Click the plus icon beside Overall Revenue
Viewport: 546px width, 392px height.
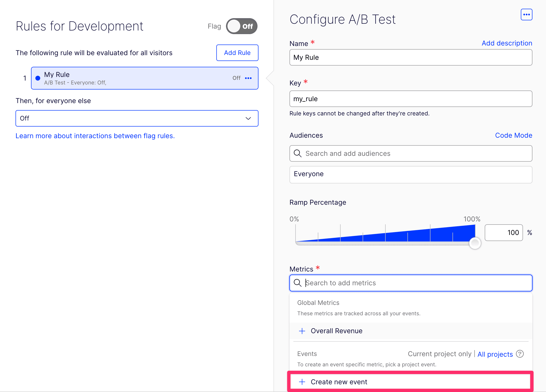click(x=302, y=331)
